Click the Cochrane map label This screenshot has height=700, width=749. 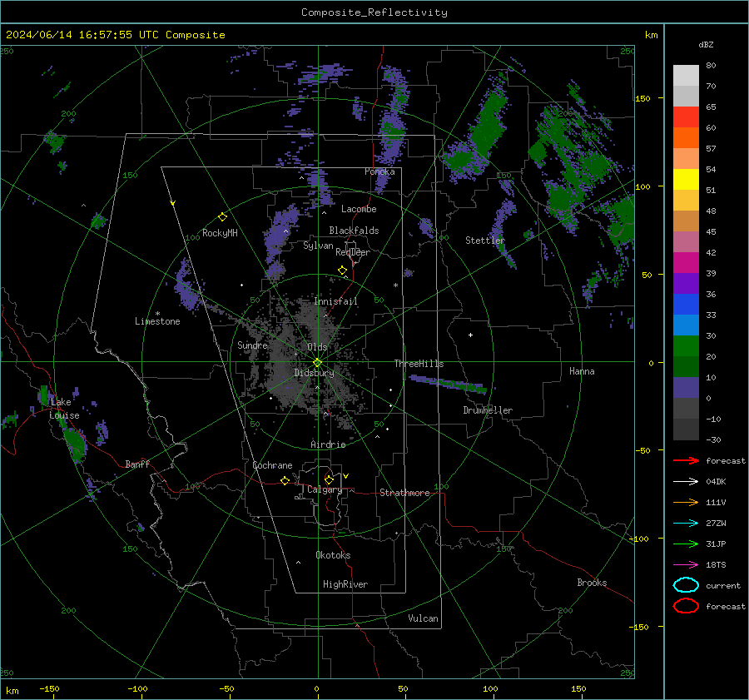[272, 465]
